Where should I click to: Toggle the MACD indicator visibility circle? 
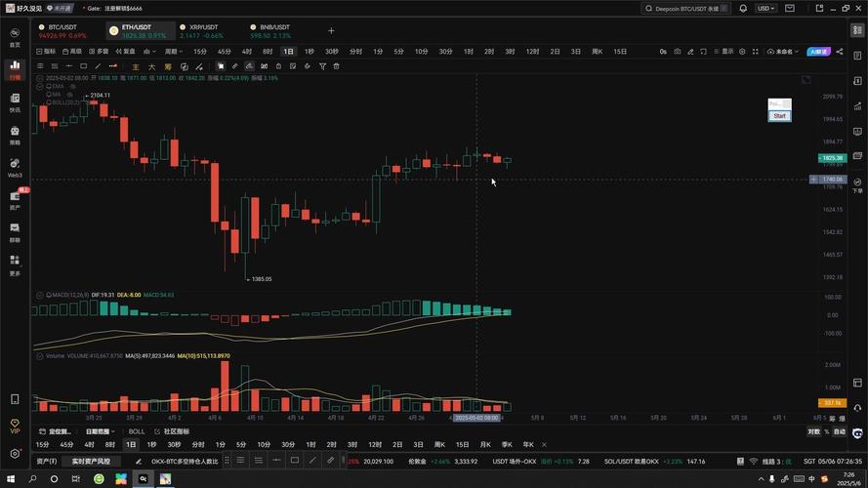[x=40, y=295]
